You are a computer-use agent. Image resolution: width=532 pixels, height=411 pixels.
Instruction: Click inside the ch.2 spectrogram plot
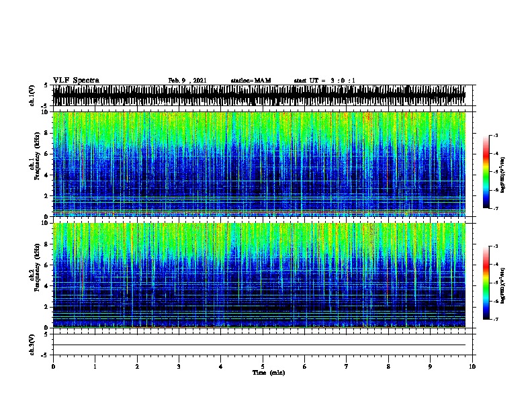(x=259, y=275)
